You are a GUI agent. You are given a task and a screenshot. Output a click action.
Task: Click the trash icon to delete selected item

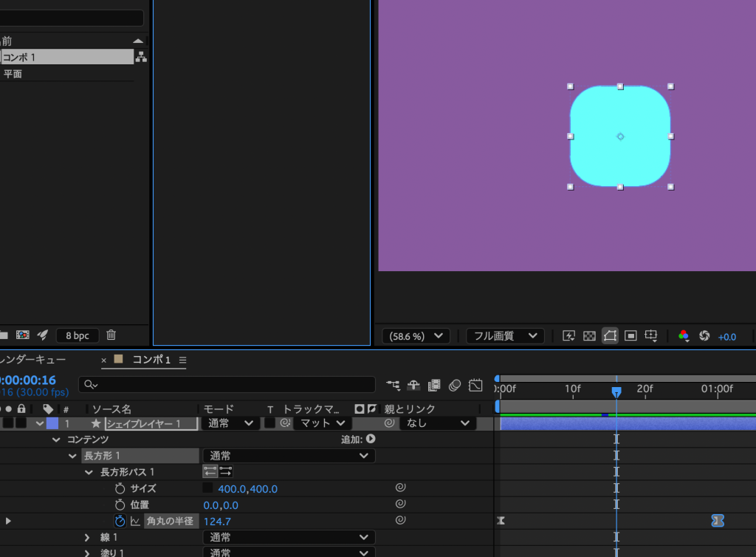pos(111,335)
